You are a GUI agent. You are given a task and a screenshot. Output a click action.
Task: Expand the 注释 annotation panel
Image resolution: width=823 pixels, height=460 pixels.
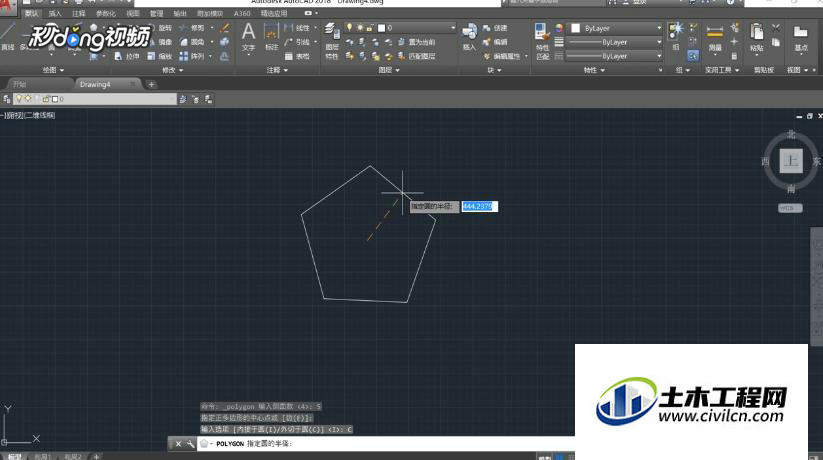click(277, 70)
